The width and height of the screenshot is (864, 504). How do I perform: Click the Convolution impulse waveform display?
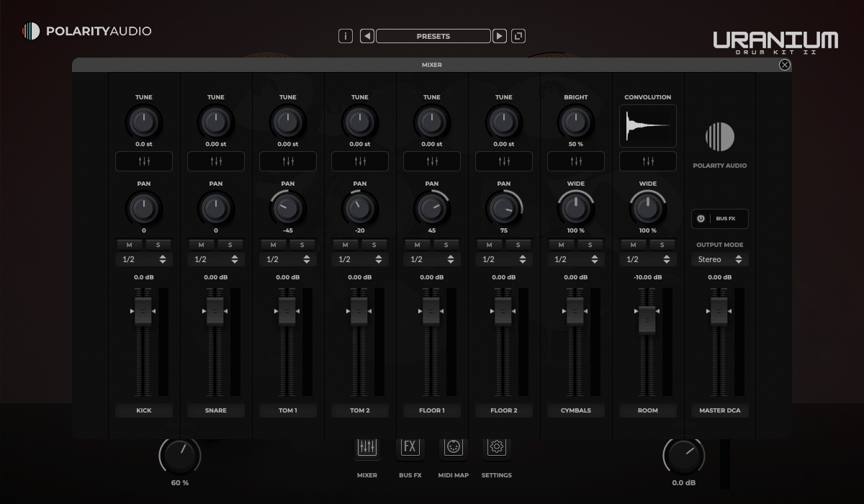click(648, 126)
